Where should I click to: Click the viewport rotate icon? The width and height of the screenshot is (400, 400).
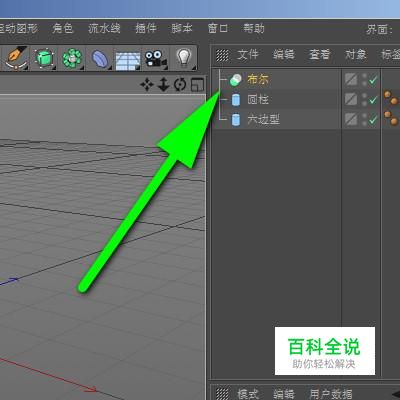(x=180, y=85)
